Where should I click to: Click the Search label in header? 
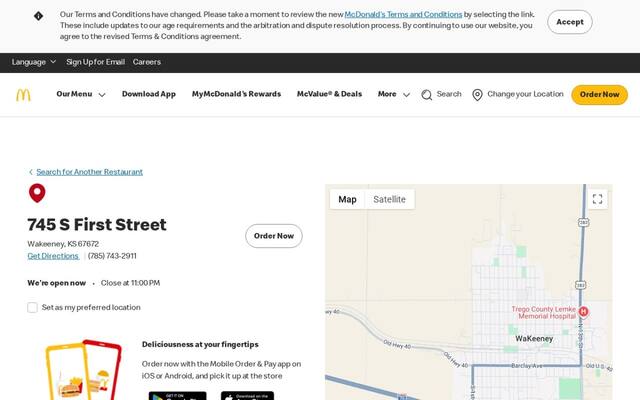point(449,94)
